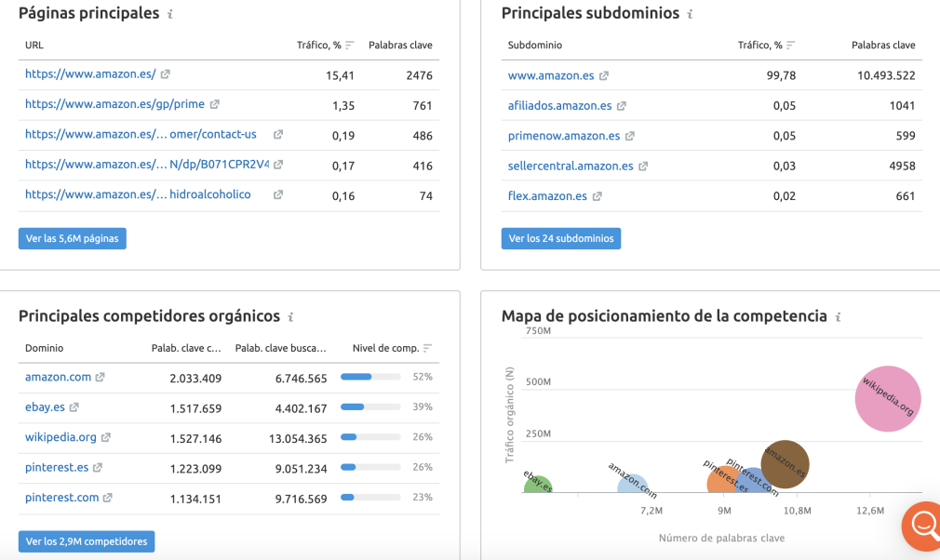The image size is (940, 560).
Task: Select the brown amazon.es bubble
Action: (785, 464)
